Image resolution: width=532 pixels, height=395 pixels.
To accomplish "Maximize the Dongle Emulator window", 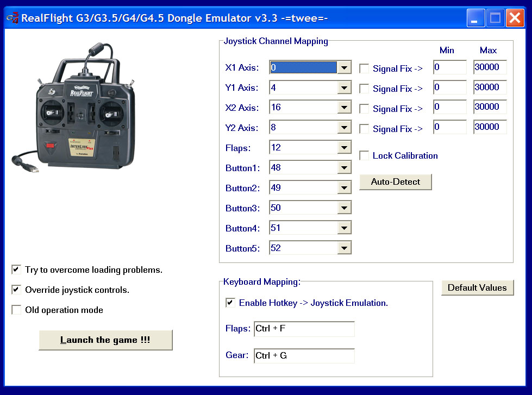I will tap(495, 17).
